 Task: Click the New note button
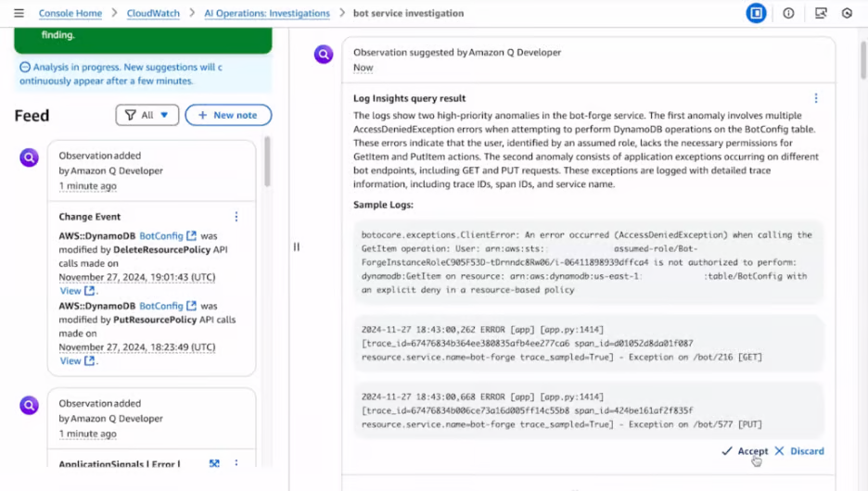[228, 115]
